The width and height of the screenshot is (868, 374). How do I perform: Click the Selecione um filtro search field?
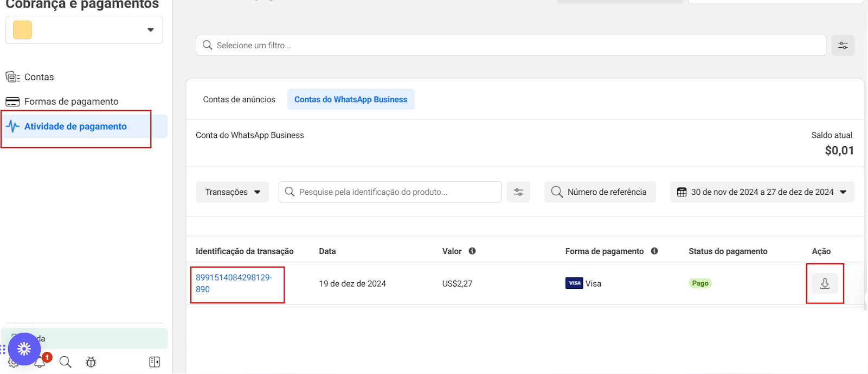click(x=511, y=46)
